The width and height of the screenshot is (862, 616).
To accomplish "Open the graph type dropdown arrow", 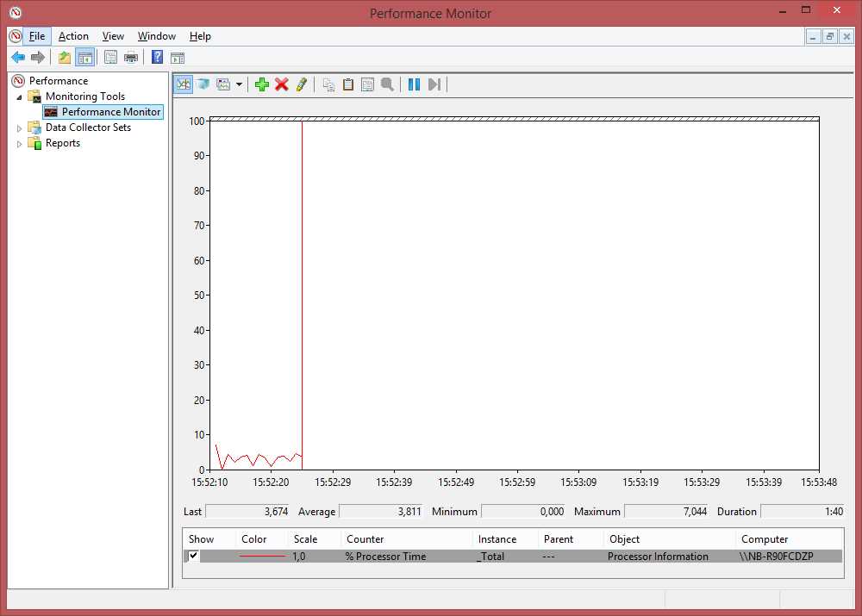I will [240, 84].
